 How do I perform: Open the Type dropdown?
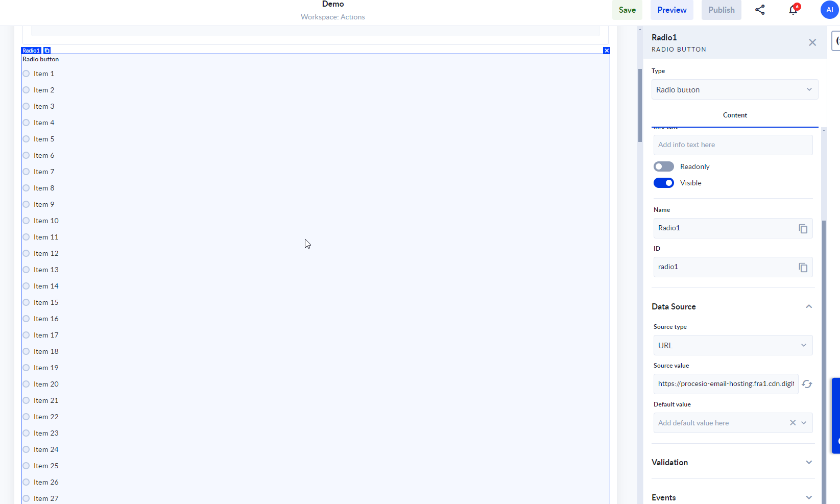(734, 89)
